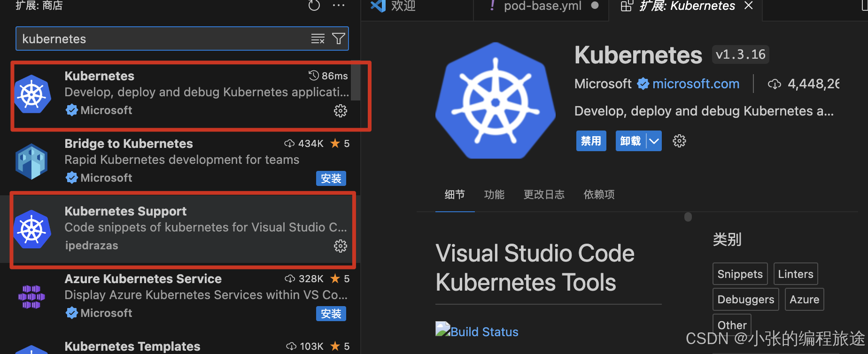Install Bridge to Kubernetes extension
The width and height of the screenshot is (868, 354).
tap(331, 178)
